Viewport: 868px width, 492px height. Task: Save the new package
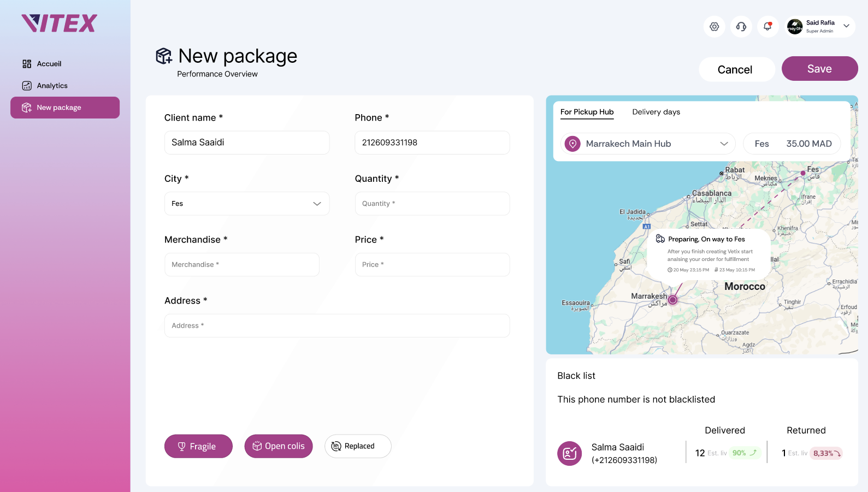pos(819,69)
